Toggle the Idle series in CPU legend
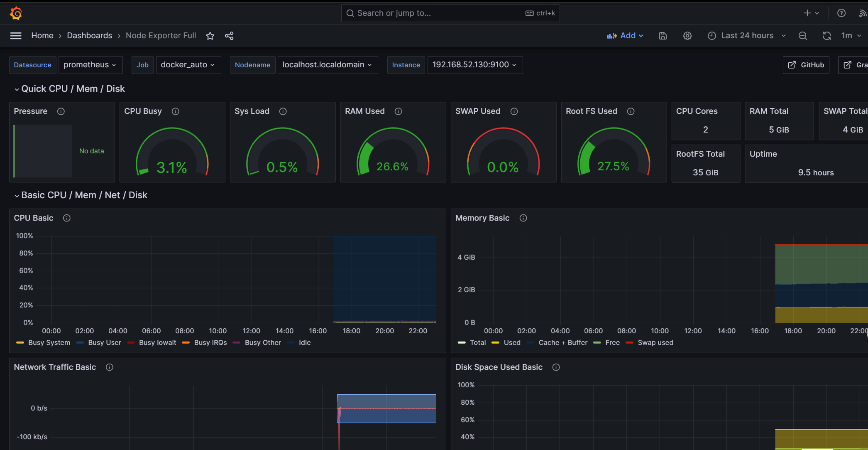 (x=304, y=342)
